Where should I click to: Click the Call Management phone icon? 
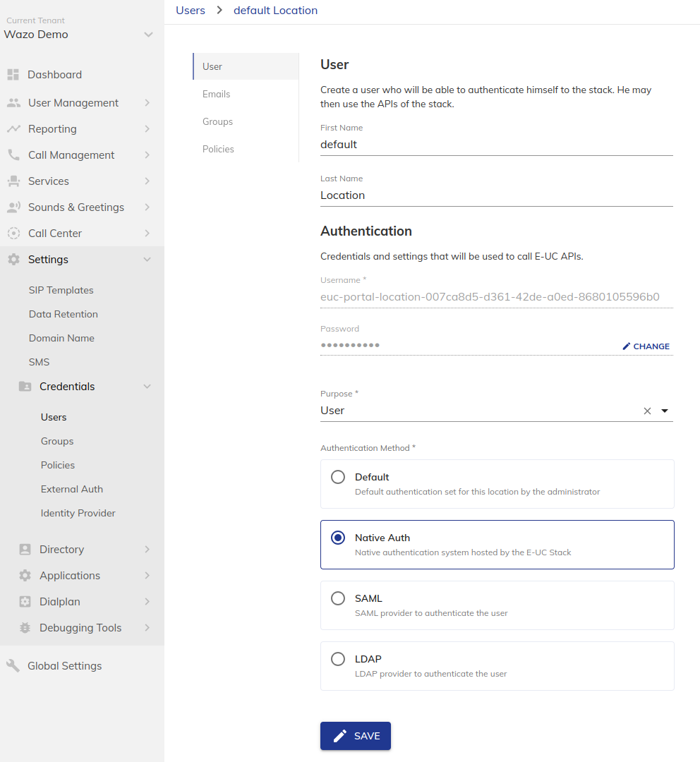tap(13, 155)
